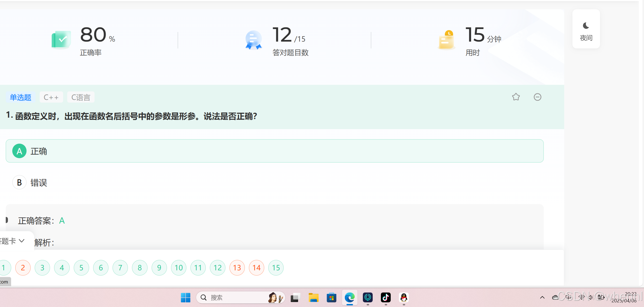Open Microsoft Store taskbar icon

pos(331,297)
